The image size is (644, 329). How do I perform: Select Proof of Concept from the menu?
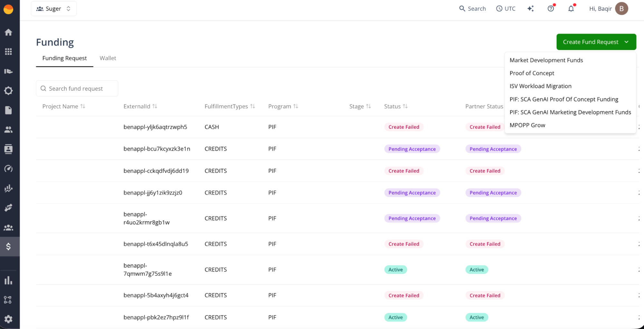click(x=532, y=73)
